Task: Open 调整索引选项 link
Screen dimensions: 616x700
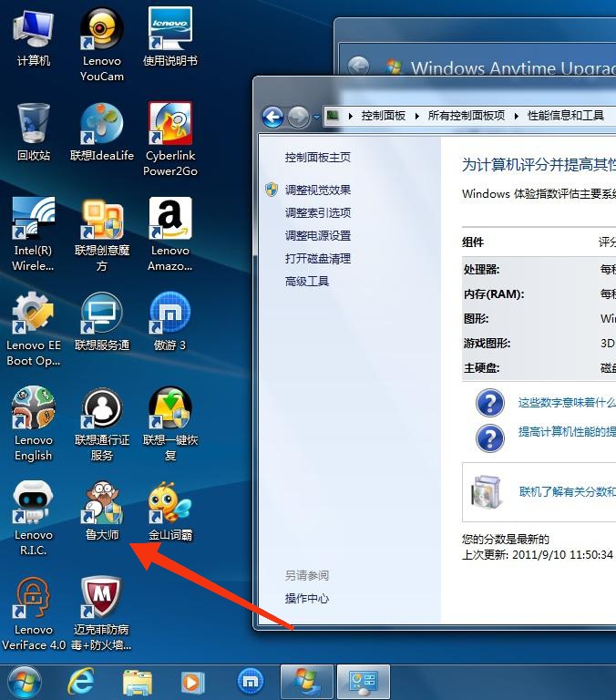Action: click(x=318, y=212)
